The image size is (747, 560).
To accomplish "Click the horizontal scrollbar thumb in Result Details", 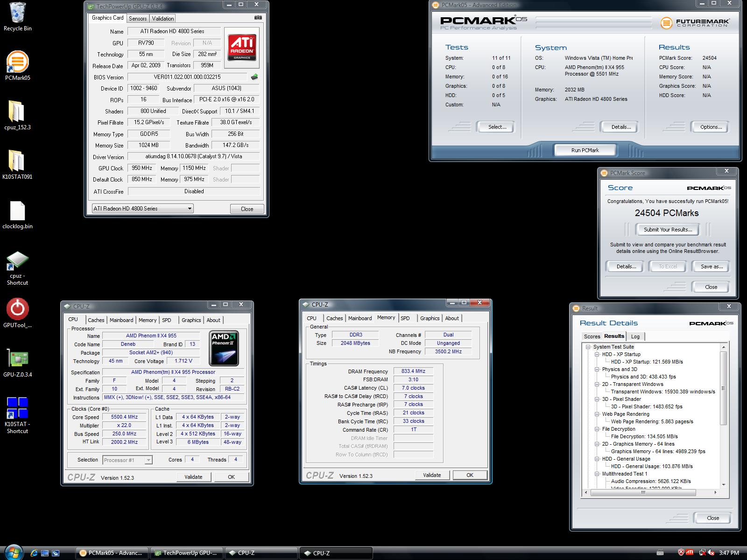I will (643, 492).
